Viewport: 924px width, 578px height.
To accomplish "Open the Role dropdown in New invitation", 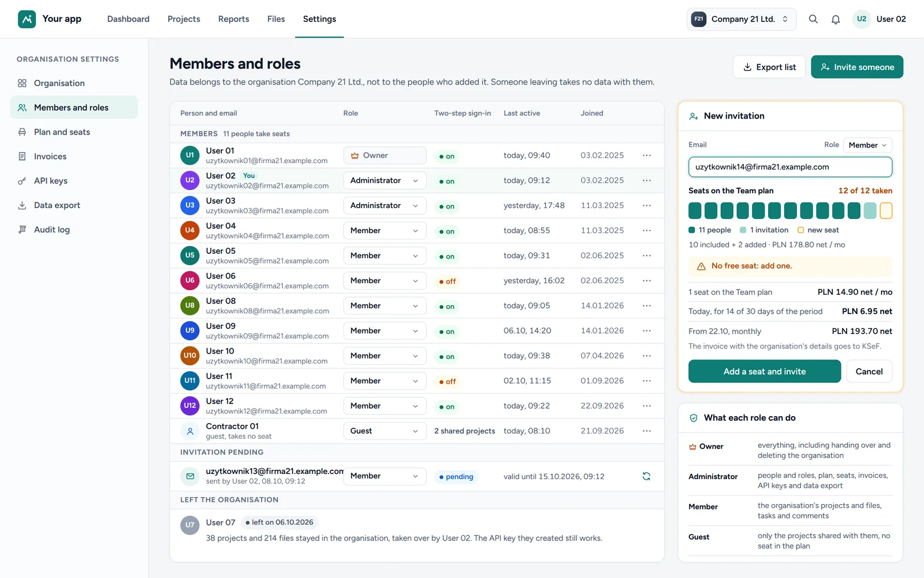I will pyautogui.click(x=867, y=145).
